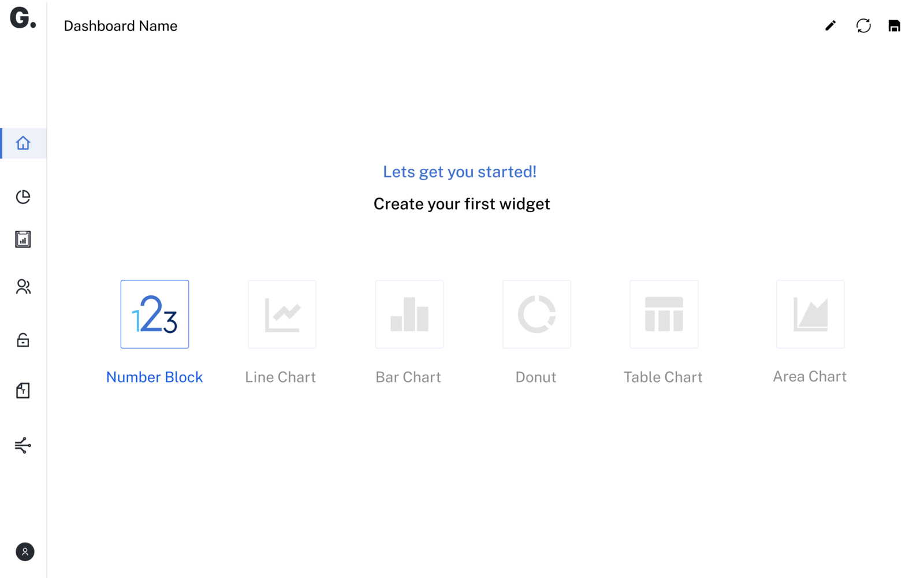Viewport: 924px width, 578px height.
Task: Click the refresh dashboard icon
Action: 863,25
